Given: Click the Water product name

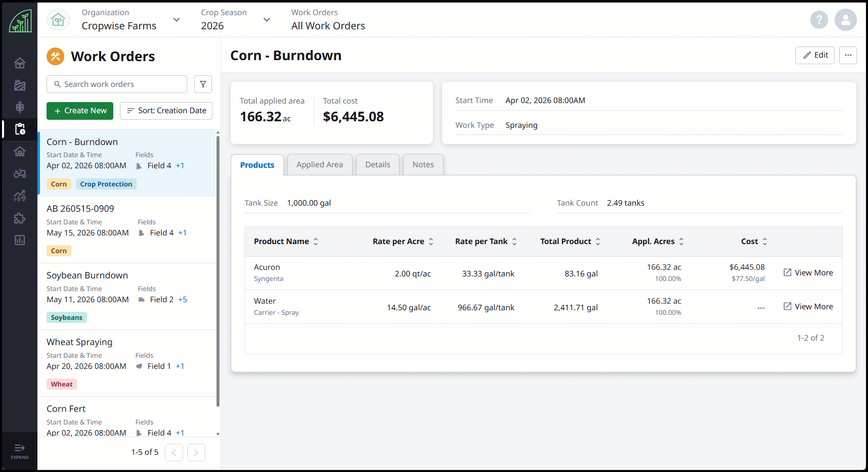Looking at the screenshot, I should [265, 301].
